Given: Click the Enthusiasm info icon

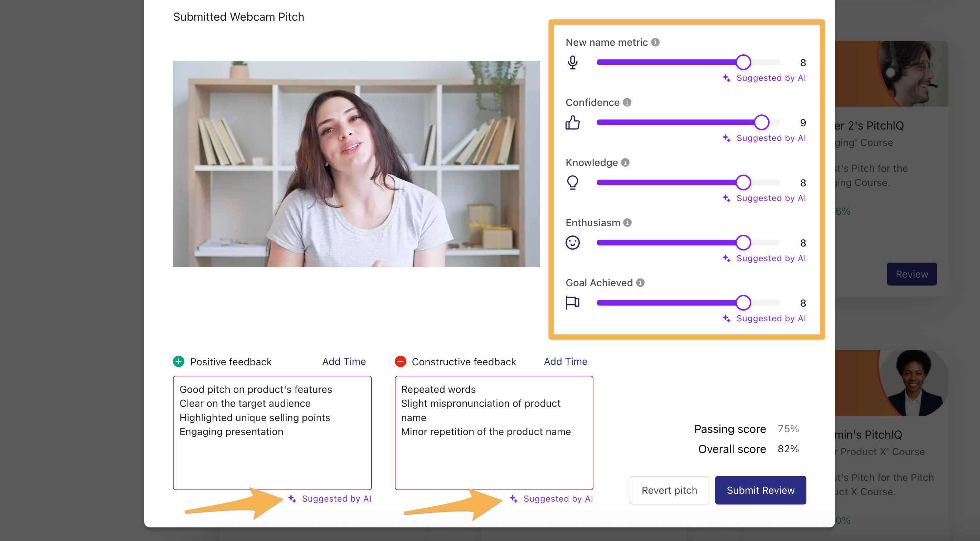Looking at the screenshot, I should tap(627, 223).
